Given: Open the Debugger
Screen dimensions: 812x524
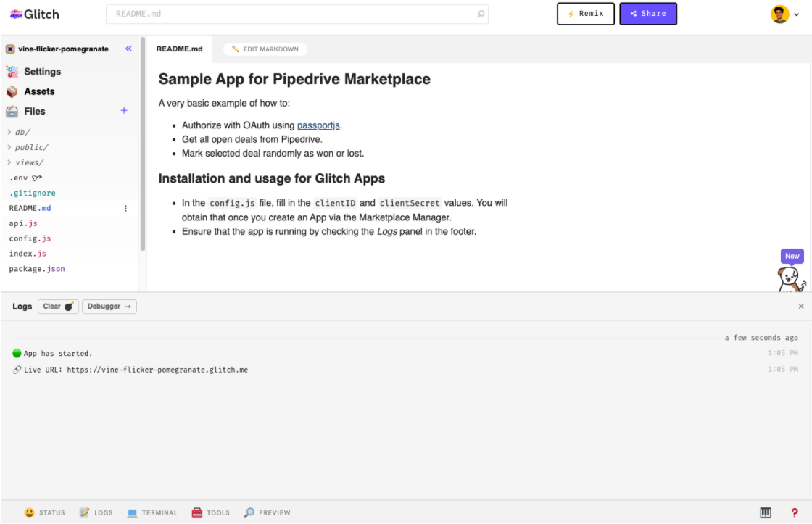Looking at the screenshot, I should (x=109, y=307).
